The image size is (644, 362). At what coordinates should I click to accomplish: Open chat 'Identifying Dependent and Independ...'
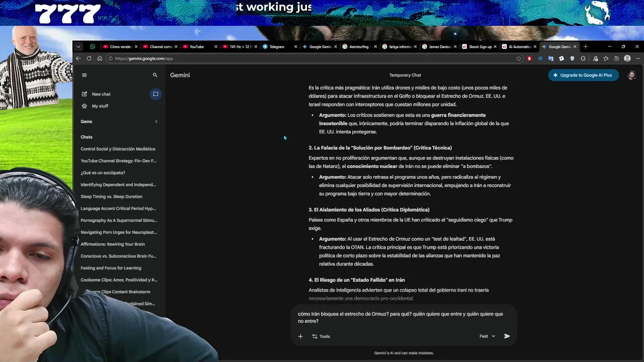118,185
